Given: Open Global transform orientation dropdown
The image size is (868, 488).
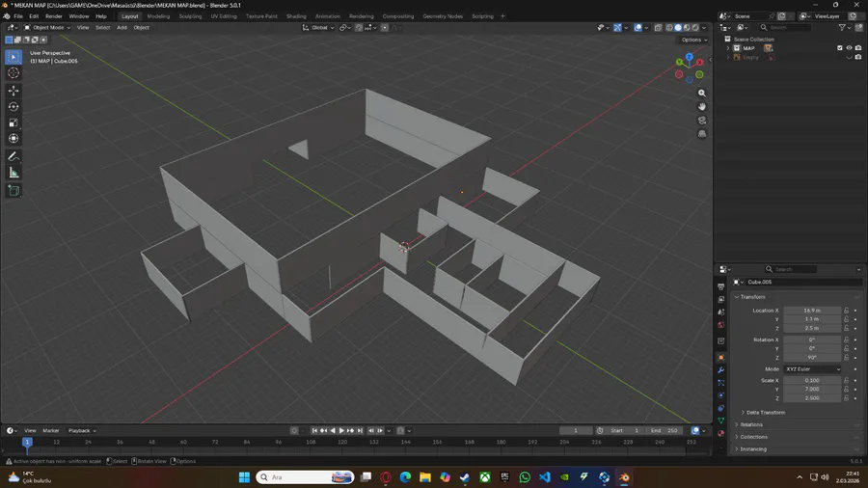Looking at the screenshot, I should [x=318, y=27].
